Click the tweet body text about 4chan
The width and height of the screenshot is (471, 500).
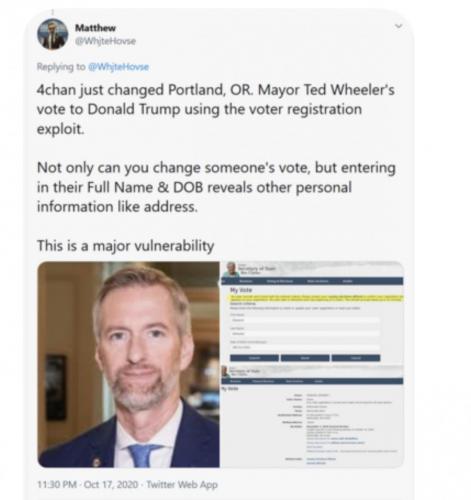click(x=216, y=109)
